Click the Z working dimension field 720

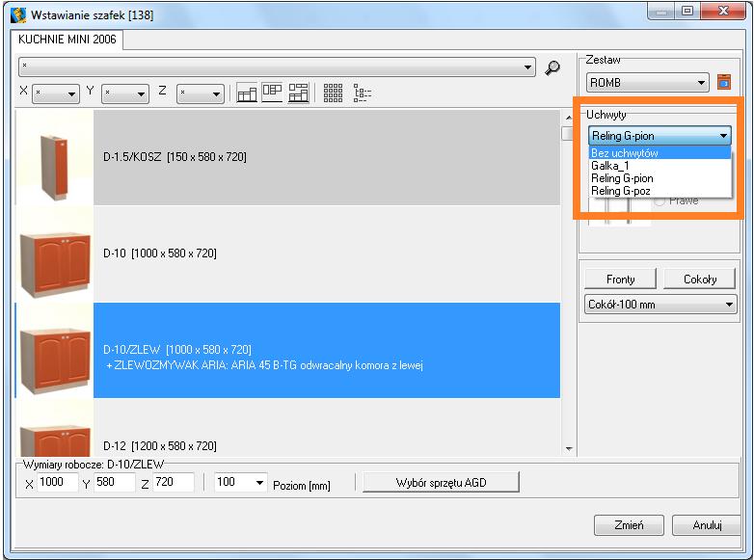174,482
